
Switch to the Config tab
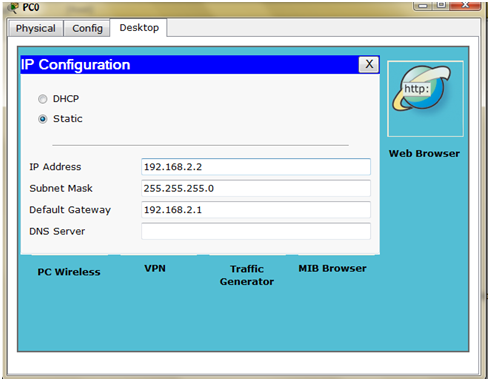tap(87, 28)
